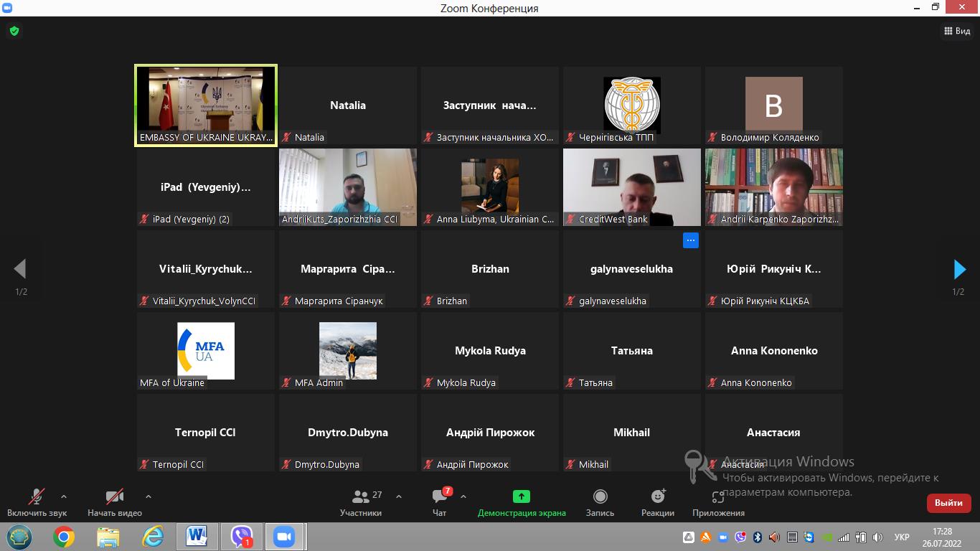The image size is (980, 551).
Task: Select Anna Liubyma video tile
Action: tap(490, 187)
